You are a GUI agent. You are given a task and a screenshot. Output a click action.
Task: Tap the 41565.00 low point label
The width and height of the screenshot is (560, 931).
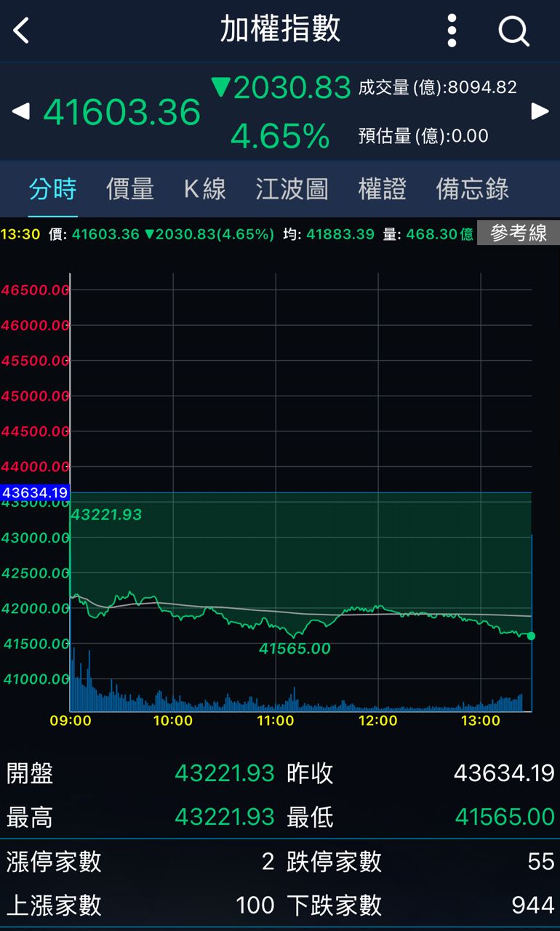(x=295, y=649)
